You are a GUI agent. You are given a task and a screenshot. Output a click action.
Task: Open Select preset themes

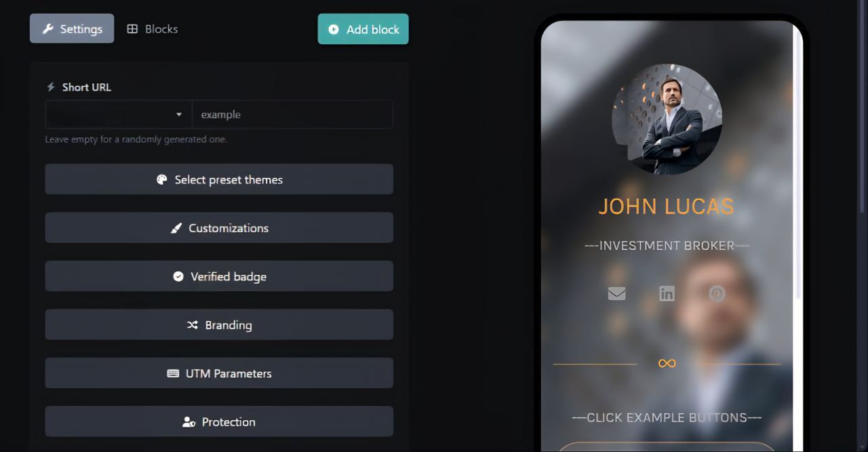(219, 179)
